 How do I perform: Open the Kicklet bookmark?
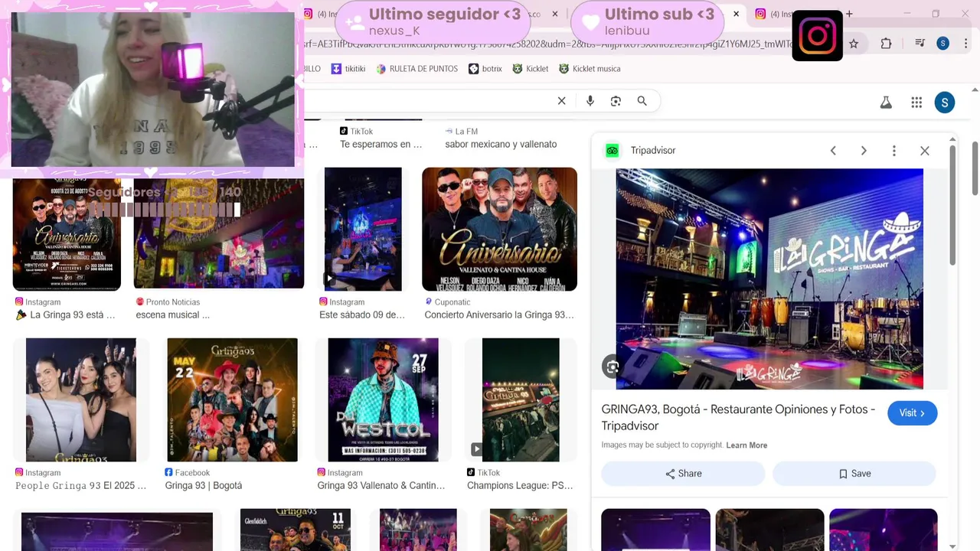coord(530,69)
